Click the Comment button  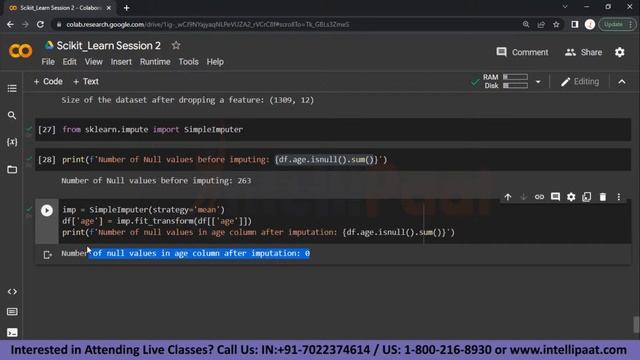pyautogui.click(x=522, y=52)
